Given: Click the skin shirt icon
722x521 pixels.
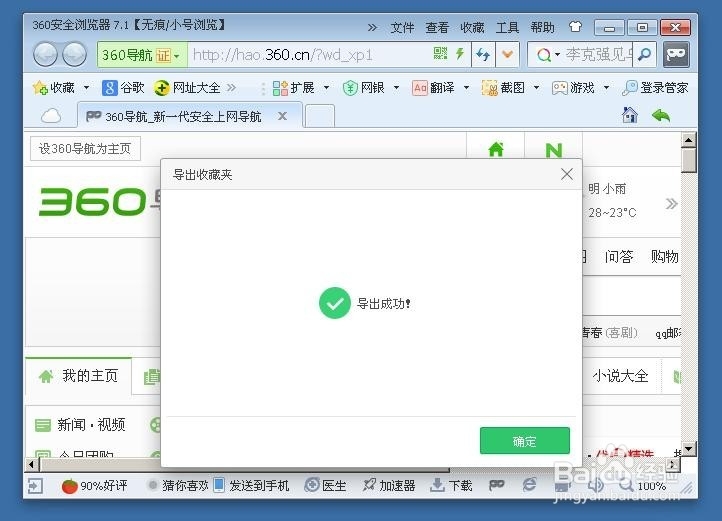Looking at the screenshot, I should [x=575, y=27].
